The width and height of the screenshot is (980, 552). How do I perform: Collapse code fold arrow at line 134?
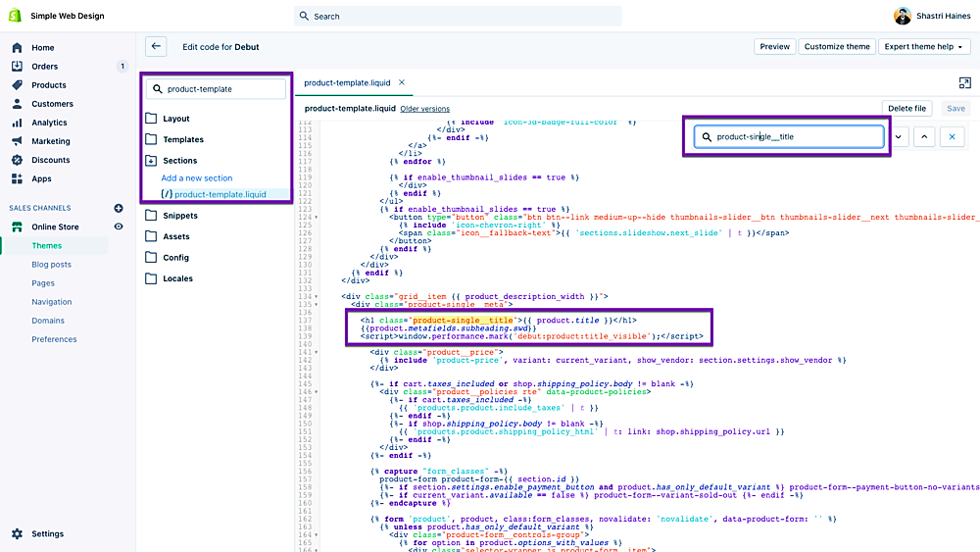(x=317, y=297)
